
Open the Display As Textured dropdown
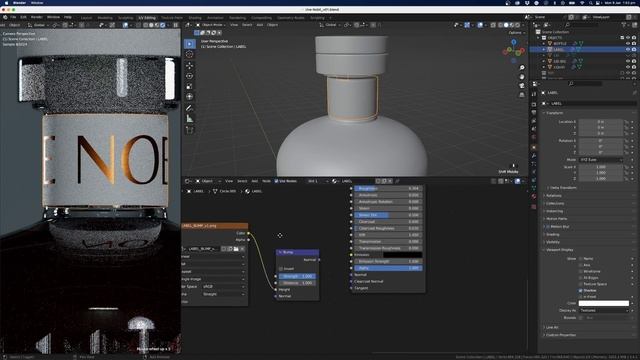(603, 310)
